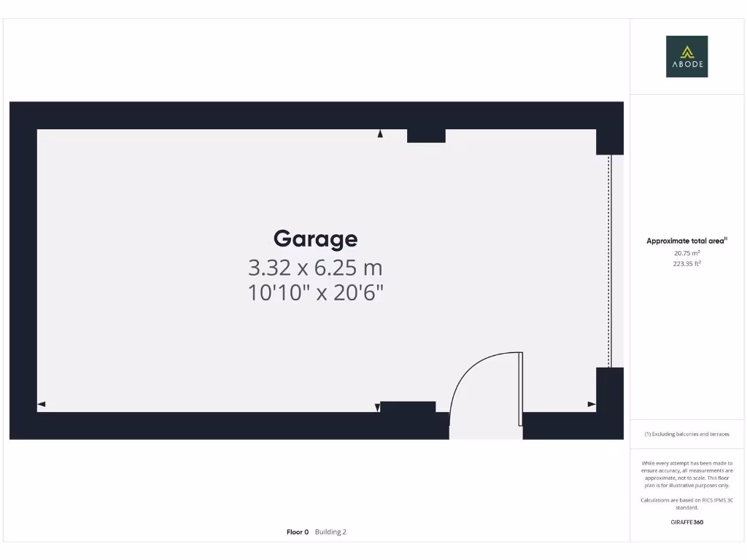Viewport: 747px width, 560px height.
Task: Select the open door leaf
Action: click(x=520, y=389)
